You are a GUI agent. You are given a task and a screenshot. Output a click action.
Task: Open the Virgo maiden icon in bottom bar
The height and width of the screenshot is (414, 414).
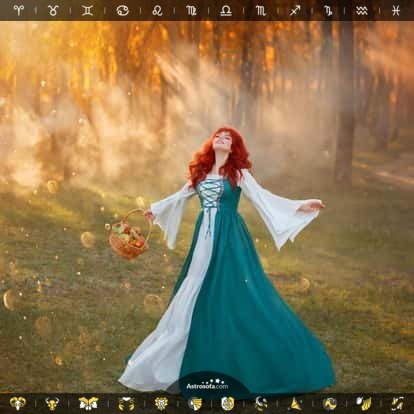pyautogui.click(x=195, y=403)
